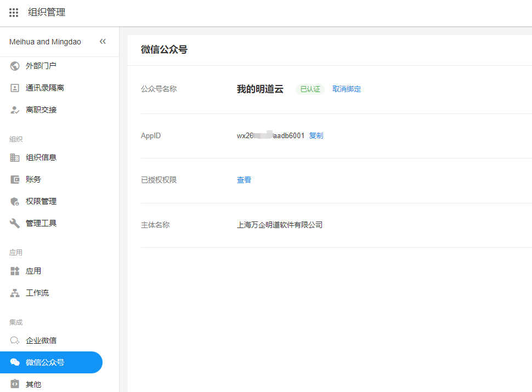Select 微信公众号 menu item

tap(51, 362)
